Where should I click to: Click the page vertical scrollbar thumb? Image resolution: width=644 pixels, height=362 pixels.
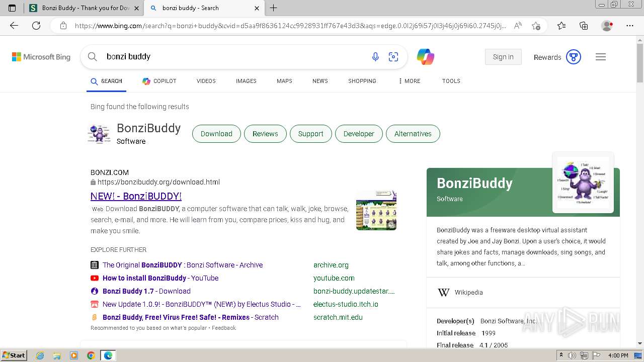click(640, 62)
